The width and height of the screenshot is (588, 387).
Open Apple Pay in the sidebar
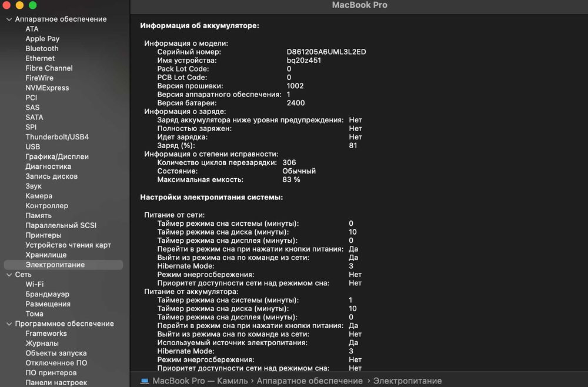pos(42,39)
